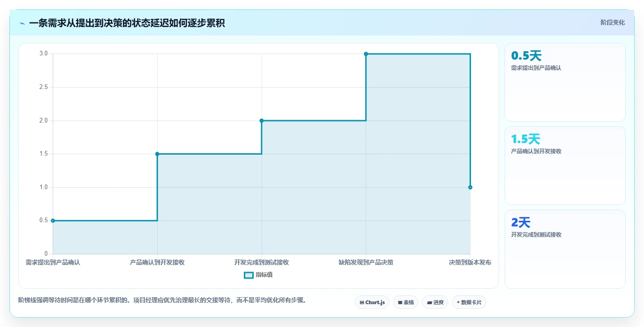Open the 2天 data card
Screen dimensions: 644x327
(565, 249)
